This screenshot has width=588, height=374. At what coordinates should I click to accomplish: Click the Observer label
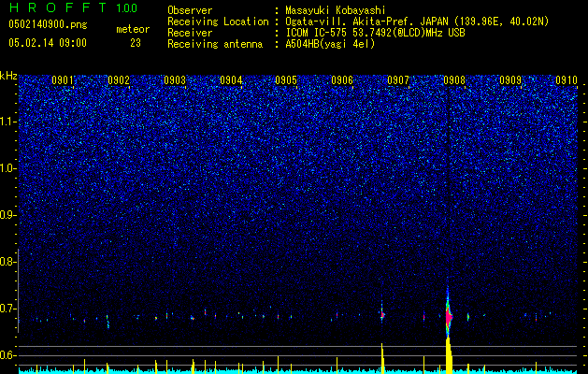(190, 10)
